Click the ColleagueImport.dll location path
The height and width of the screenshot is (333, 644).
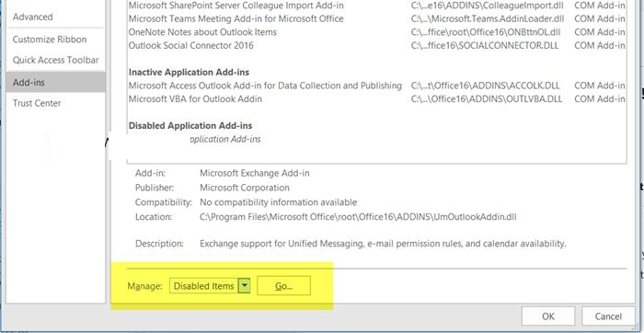click(487, 6)
